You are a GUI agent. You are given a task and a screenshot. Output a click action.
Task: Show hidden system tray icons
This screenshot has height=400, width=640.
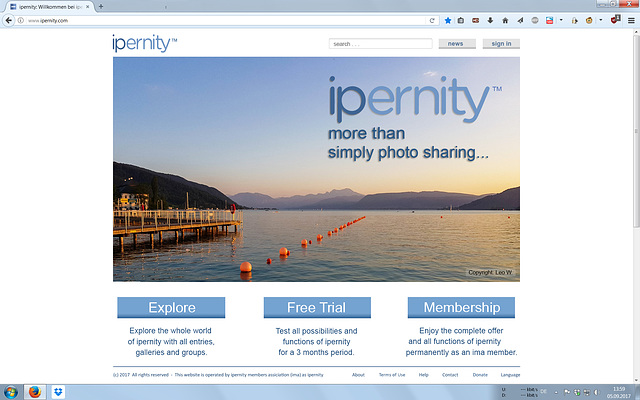tap(556, 393)
